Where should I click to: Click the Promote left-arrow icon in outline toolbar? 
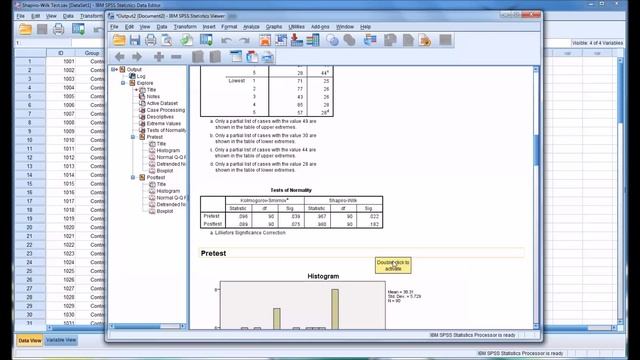(120, 57)
